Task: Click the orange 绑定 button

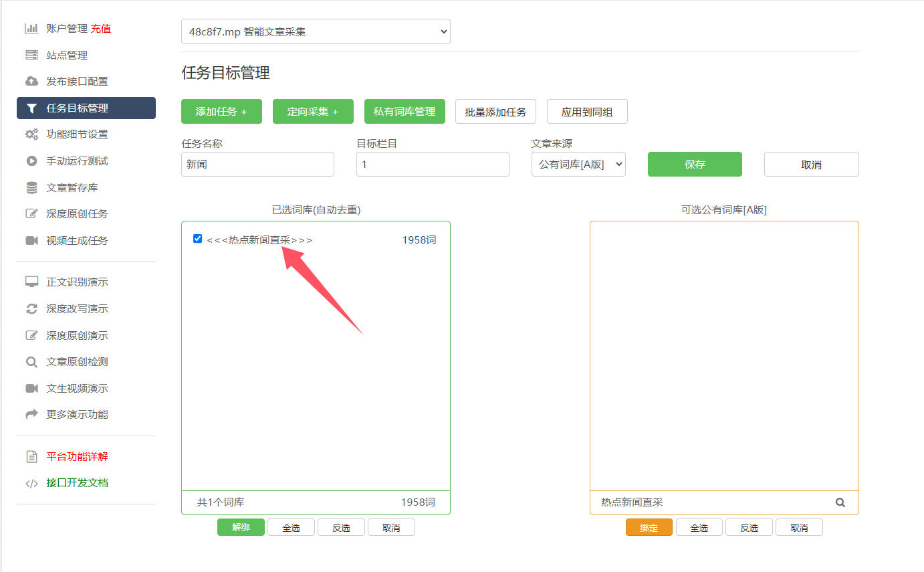Action: pyautogui.click(x=649, y=528)
